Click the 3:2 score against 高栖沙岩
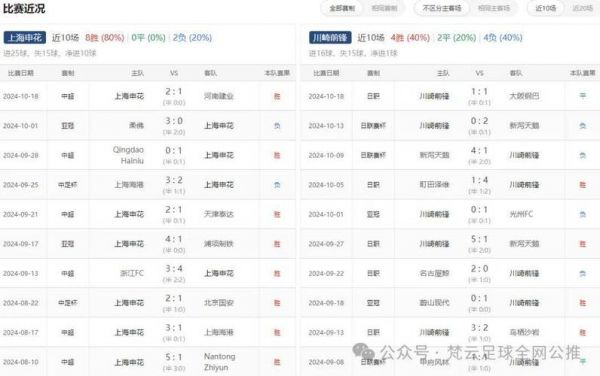The height and width of the screenshot is (376, 600). [479, 328]
